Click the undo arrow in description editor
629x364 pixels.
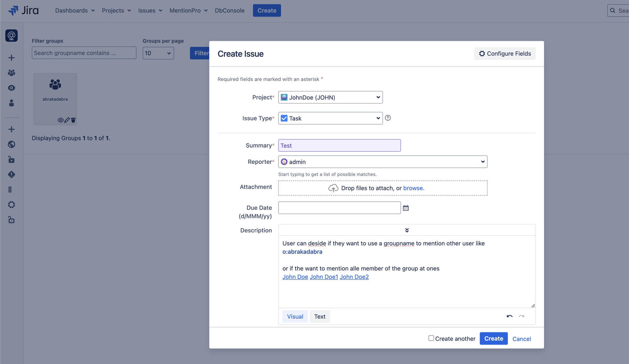(509, 316)
